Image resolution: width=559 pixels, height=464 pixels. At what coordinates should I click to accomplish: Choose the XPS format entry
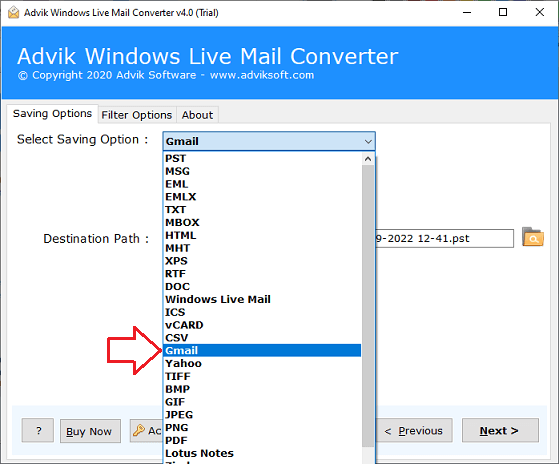(x=262, y=261)
